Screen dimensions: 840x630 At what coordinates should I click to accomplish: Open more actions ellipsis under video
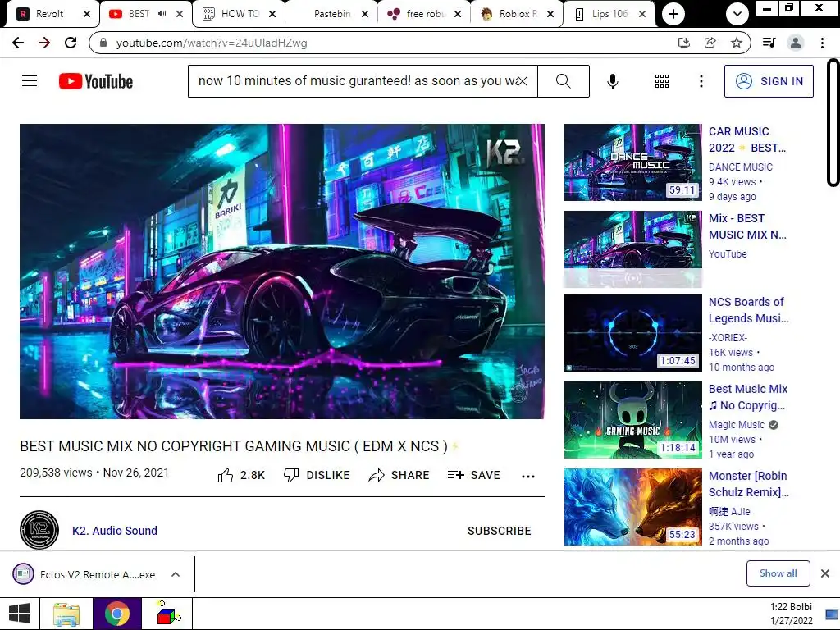pos(528,477)
